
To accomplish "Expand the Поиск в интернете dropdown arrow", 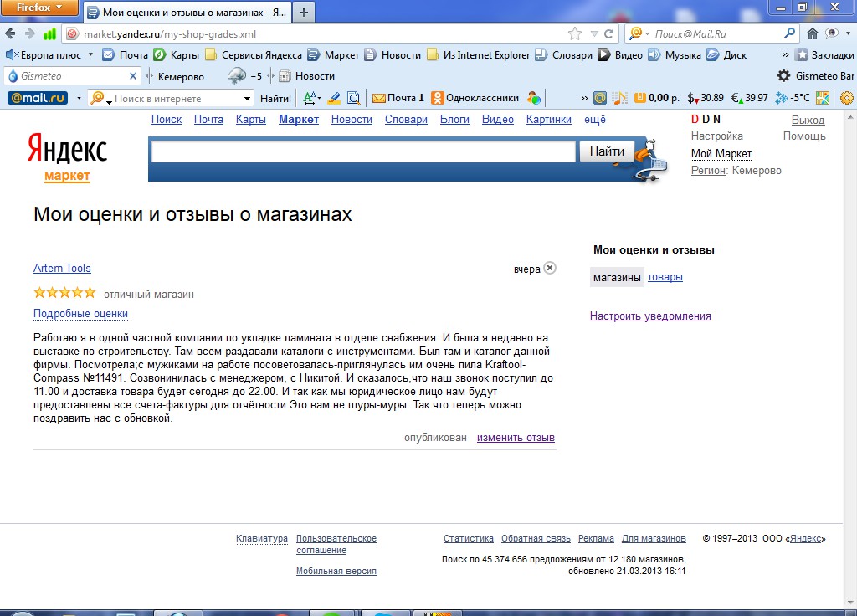I will [247, 99].
